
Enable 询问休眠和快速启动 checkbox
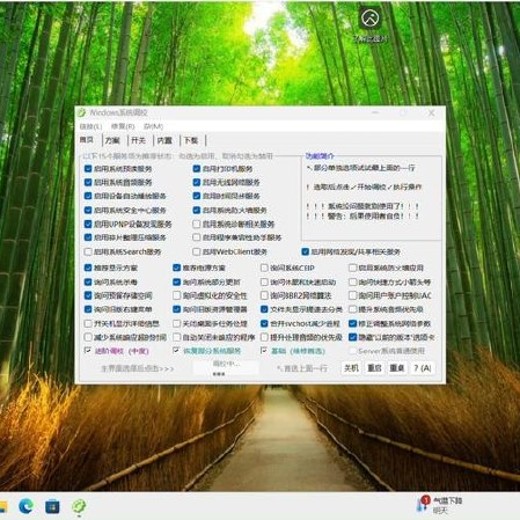pos(264,282)
